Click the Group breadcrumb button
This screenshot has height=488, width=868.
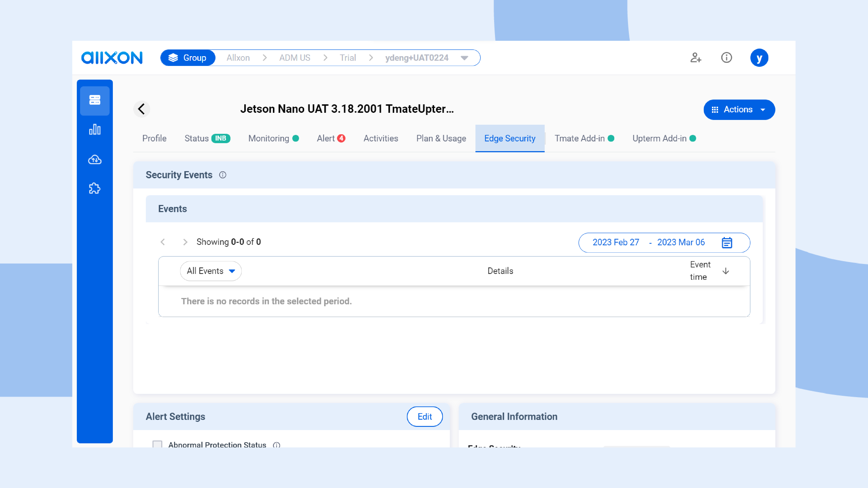click(188, 58)
